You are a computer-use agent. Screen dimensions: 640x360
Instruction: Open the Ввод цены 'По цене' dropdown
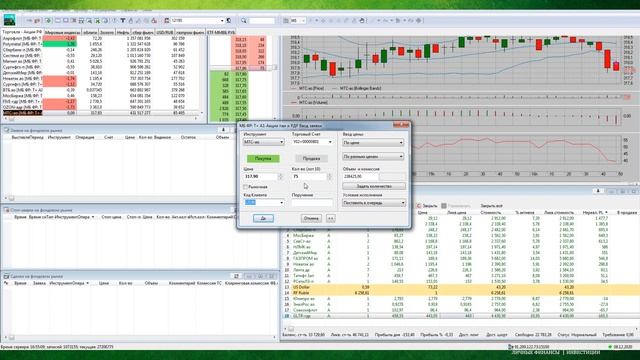[x=373, y=142]
